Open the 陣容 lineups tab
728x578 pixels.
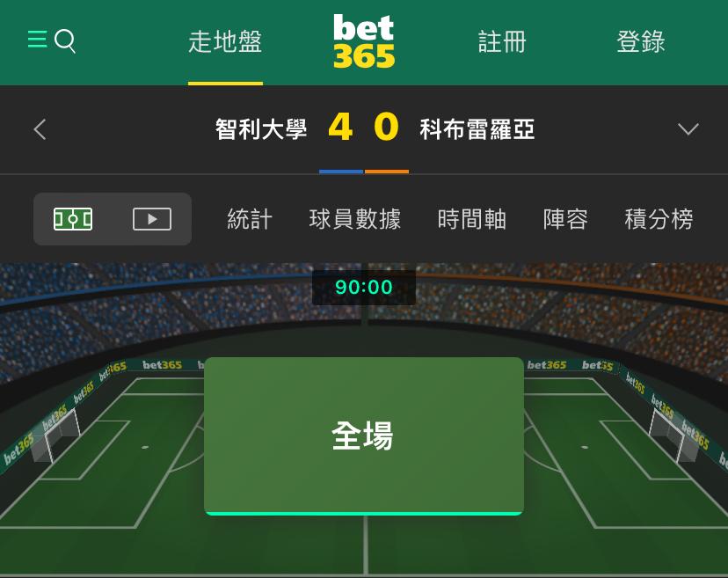pyautogui.click(x=565, y=219)
